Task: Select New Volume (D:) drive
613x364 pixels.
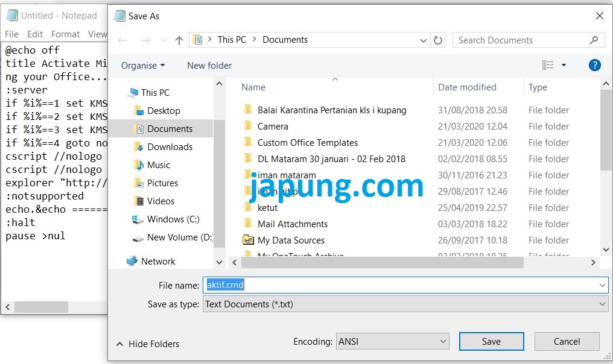Action: pos(180,237)
